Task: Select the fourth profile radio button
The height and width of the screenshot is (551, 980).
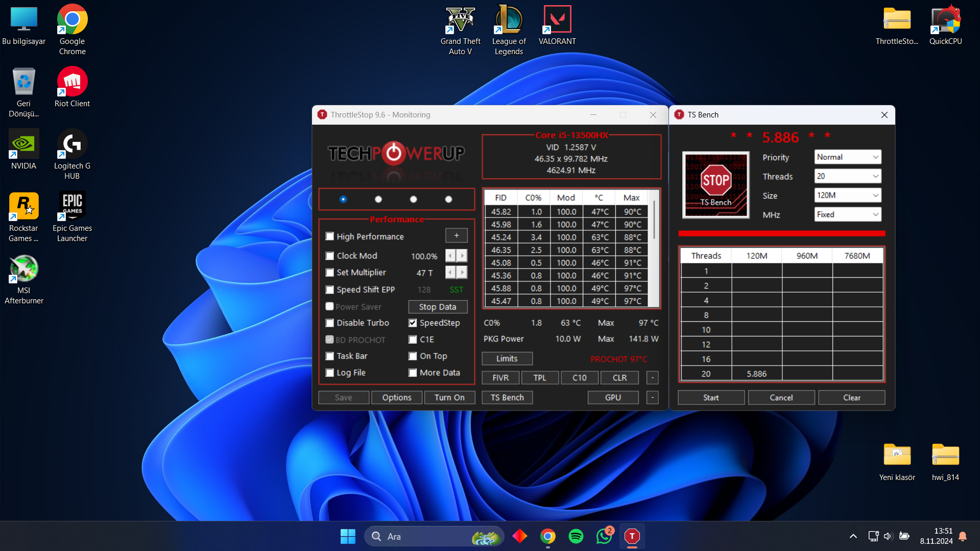Action: pos(448,199)
